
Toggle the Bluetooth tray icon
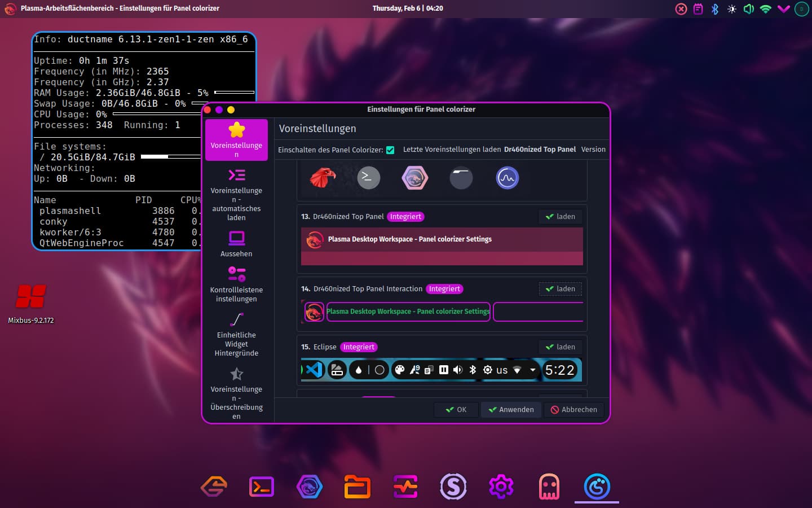(x=715, y=9)
